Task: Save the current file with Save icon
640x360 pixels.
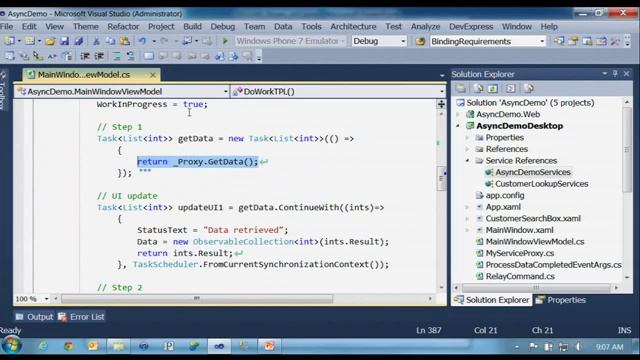Action: click(x=64, y=41)
